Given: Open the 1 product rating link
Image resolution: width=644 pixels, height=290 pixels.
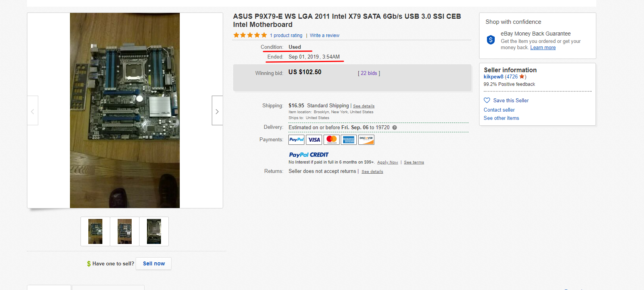Looking at the screenshot, I should [286, 36].
